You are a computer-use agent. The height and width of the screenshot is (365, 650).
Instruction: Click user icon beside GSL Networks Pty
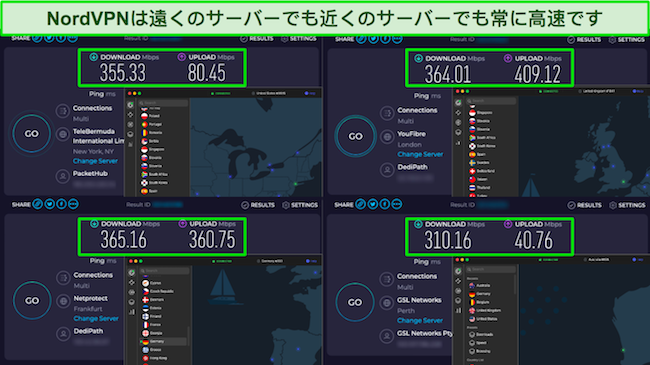click(x=387, y=336)
